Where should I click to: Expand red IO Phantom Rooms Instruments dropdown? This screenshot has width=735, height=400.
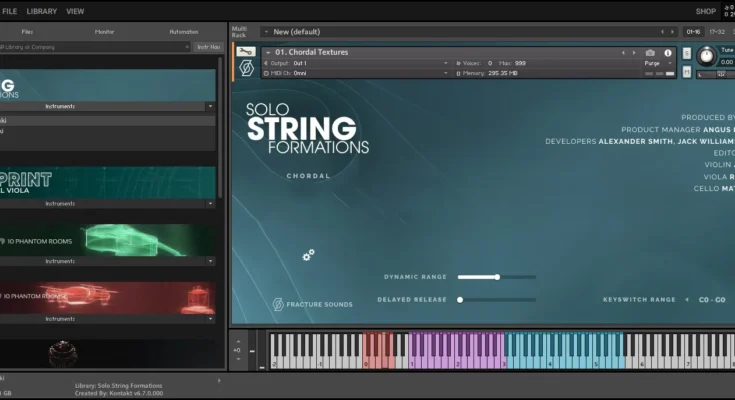pyautogui.click(x=210, y=319)
